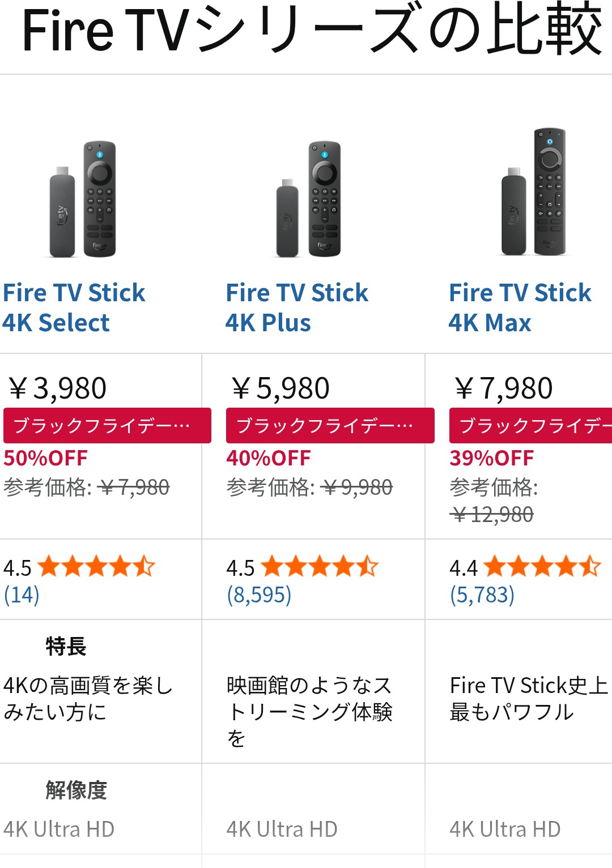Click the ￥5,980 price
This screenshot has height=868, width=612.
[x=280, y=388]
